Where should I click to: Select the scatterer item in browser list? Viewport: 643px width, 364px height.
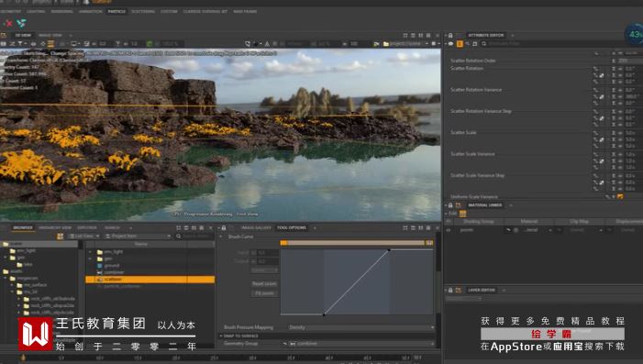click(x=150, y=280)
